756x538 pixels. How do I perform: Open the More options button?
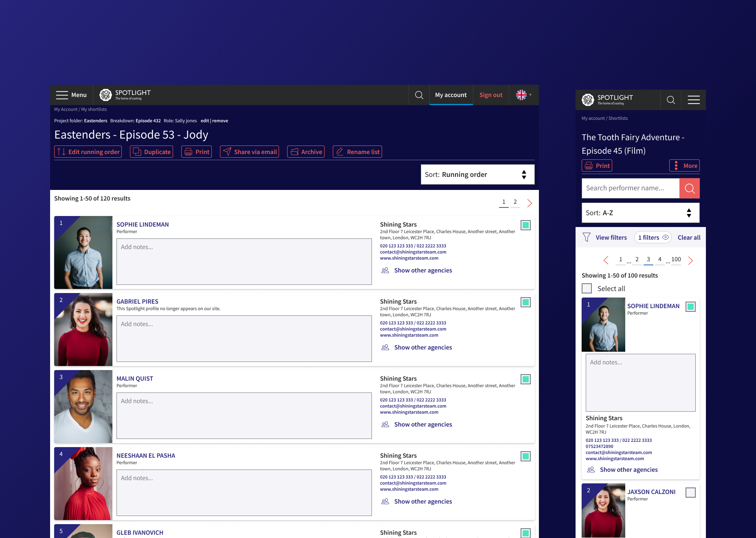pos(685,165)
